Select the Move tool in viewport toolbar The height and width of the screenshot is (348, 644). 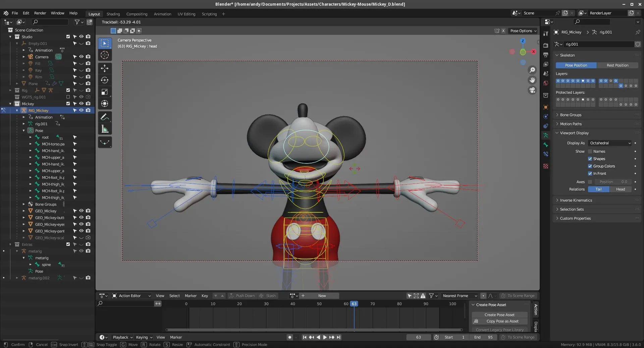click(105, 68)
